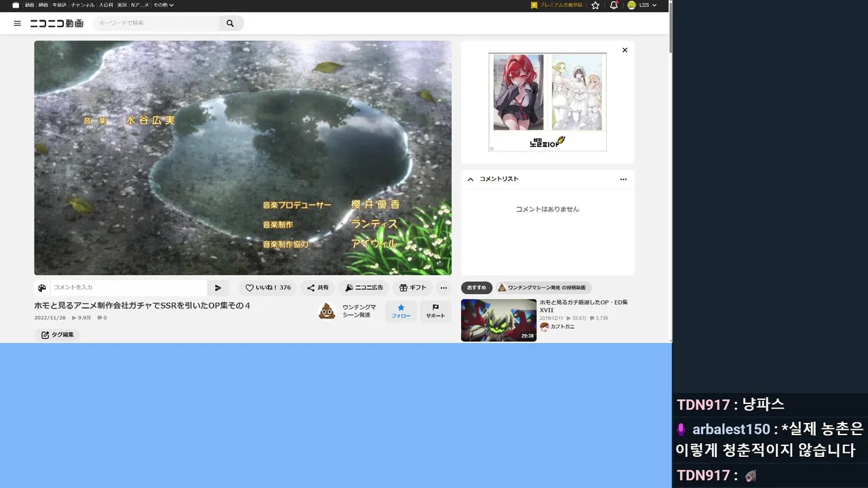The width and height of the screenshot is (868, 488).
Task: Open 静画 in the top bar
Action: pos(43,5)
